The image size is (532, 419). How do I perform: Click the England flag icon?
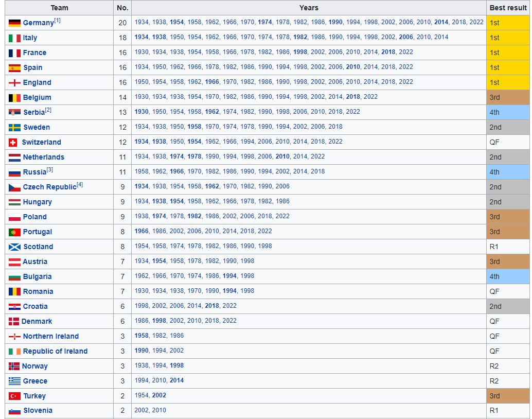14,83
